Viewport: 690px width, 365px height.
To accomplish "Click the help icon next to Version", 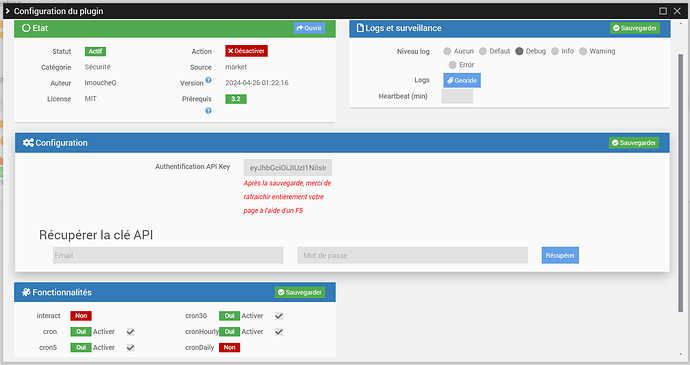I will [x=209, y=80].
